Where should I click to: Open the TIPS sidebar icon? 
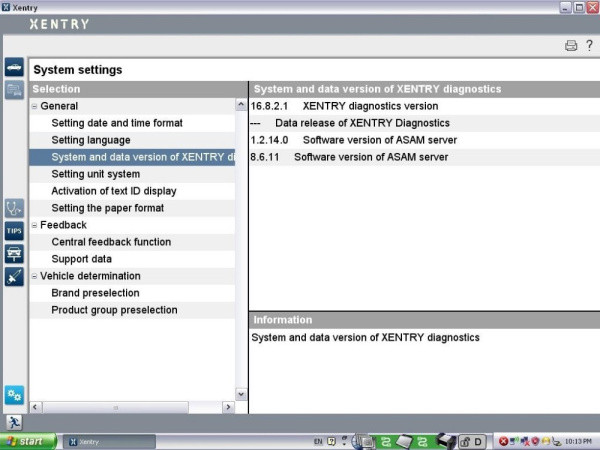[x=14, y=231]
